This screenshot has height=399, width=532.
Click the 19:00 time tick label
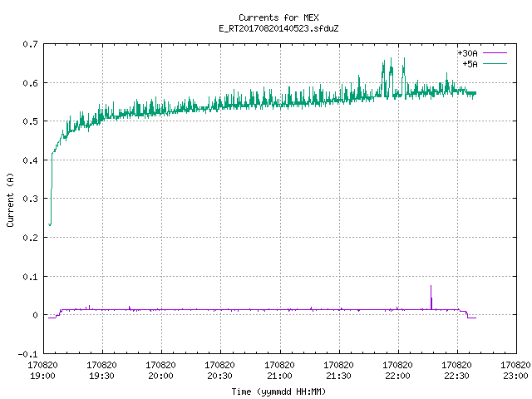[42, 376]
